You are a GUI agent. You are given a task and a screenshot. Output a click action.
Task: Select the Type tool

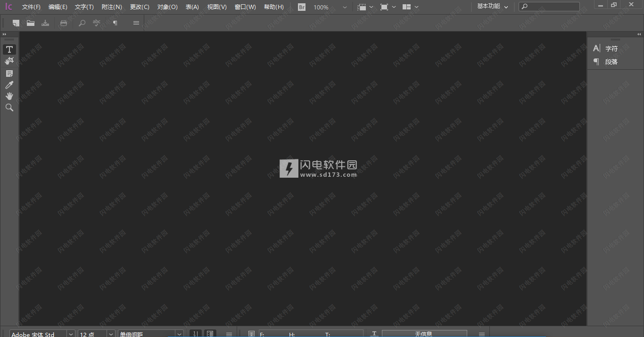[x=9, y=49]
